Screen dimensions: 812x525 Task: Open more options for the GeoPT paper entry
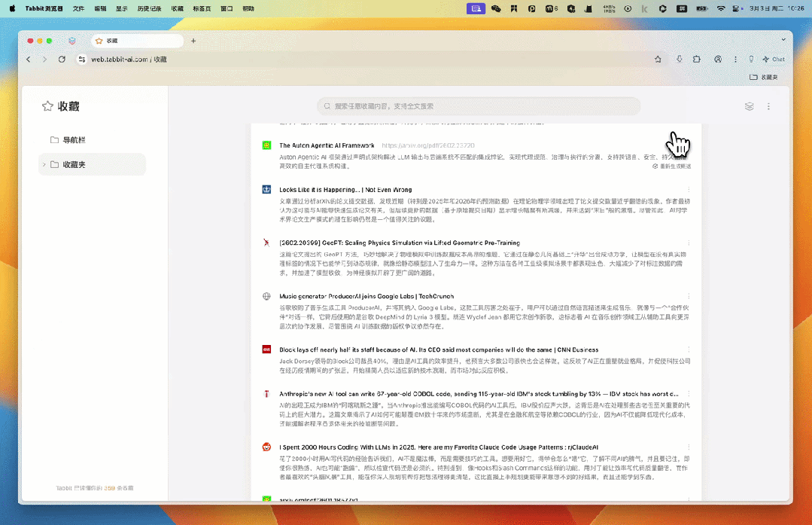click(689, 243)
